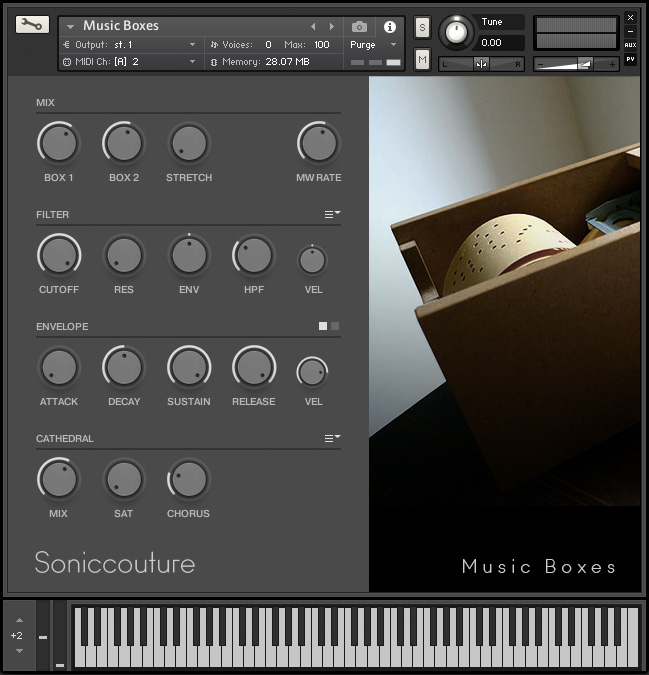Click the Max voices value 100

tap(321, 44)
